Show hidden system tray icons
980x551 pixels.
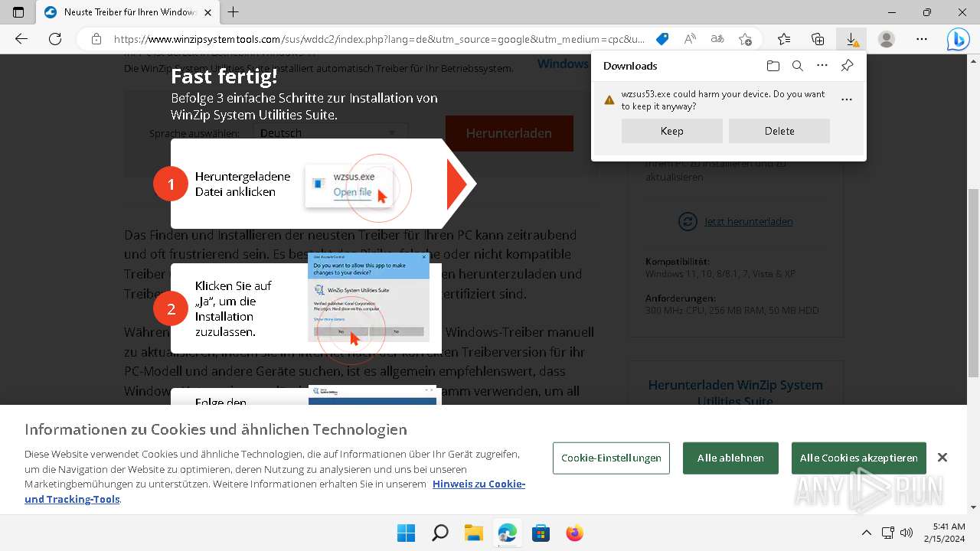(867, 533)
